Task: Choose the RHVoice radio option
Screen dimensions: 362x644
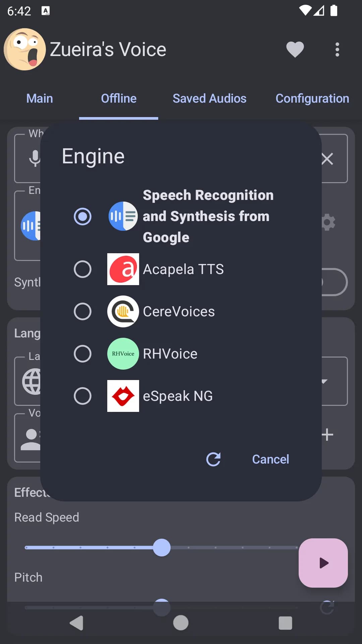Action: click(x=82, y=354)
